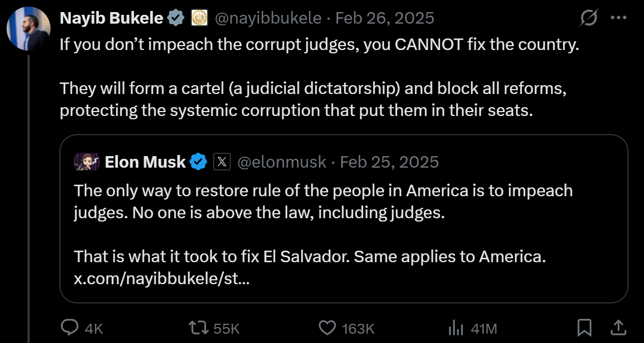Click the reply comment icon
The width and height of the screenshot is (644, 343).
point(69,328)
